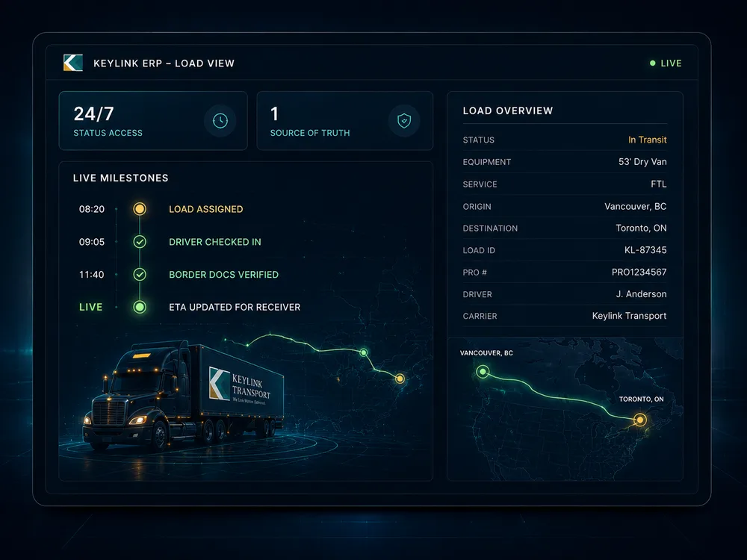Click the In Transit status value
The image size is (747, 560).
click(x=647, y=140)
